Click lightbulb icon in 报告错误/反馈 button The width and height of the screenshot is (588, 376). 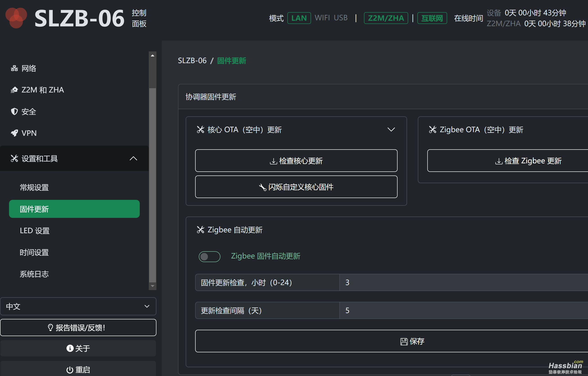point(50,328)
